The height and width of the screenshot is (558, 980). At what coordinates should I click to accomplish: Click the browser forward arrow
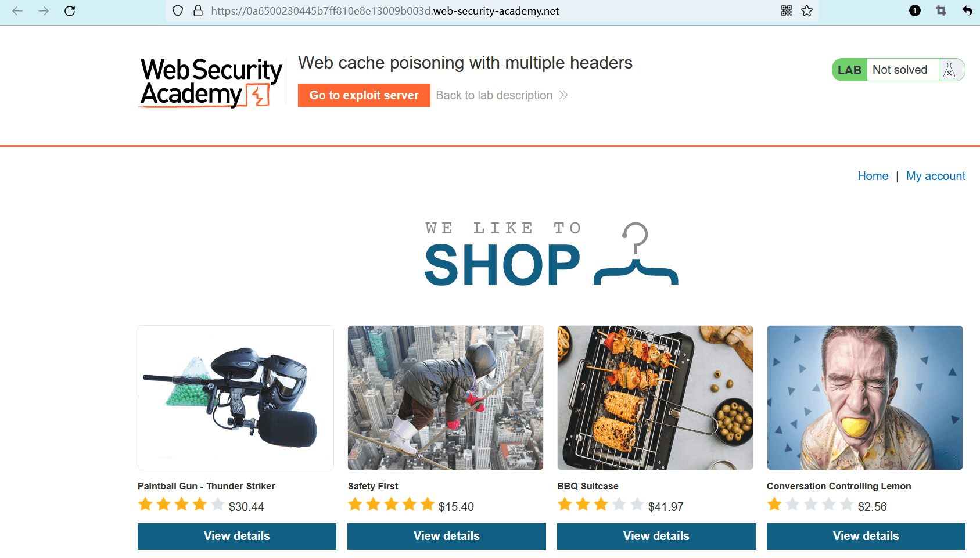pyautogui.click(x=44, y=11)
